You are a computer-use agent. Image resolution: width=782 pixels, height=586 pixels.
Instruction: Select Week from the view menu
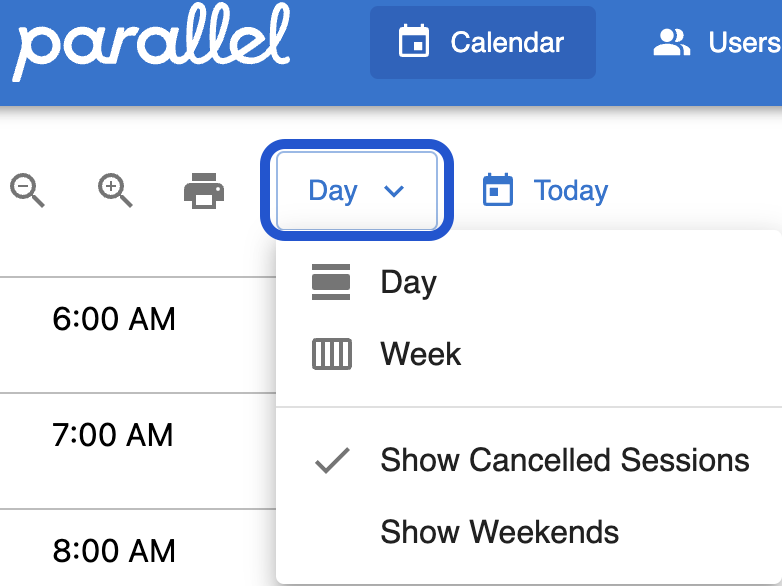click(421, 354)
